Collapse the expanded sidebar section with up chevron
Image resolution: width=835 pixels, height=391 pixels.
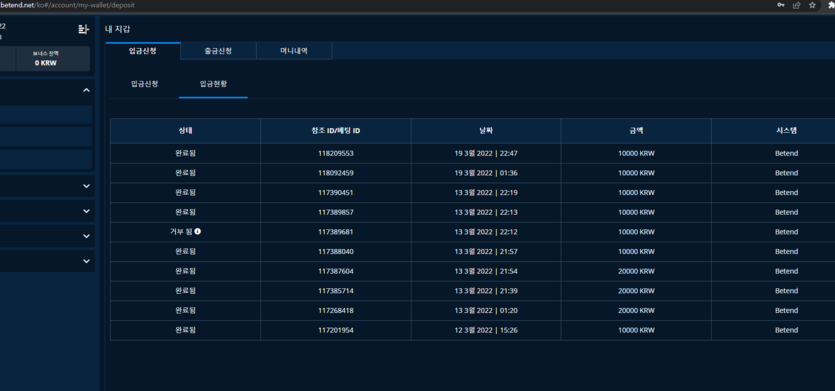point(86,91)
